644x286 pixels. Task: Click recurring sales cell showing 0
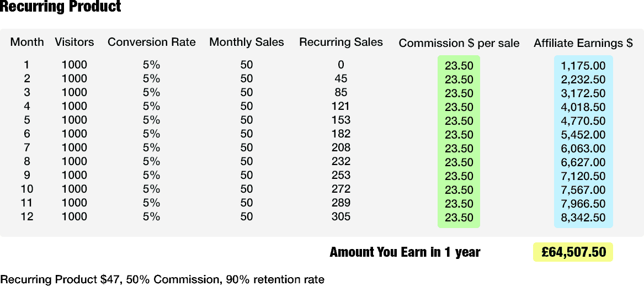341,65
